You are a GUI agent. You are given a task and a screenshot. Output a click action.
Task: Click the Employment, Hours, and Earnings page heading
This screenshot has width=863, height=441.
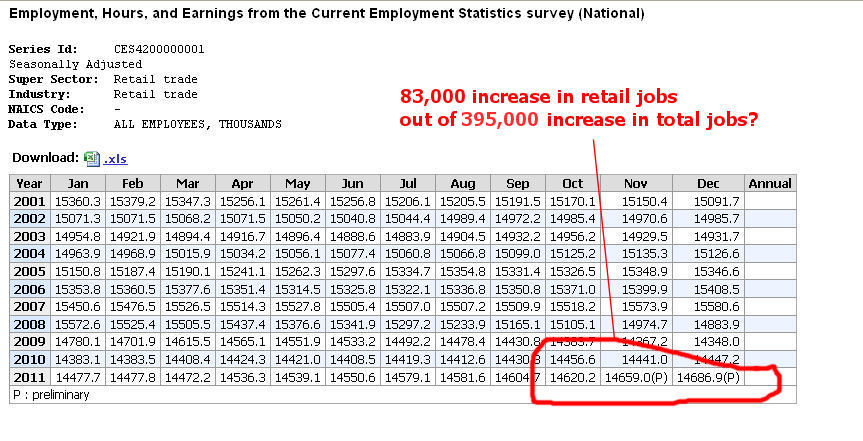coord(326,14)
